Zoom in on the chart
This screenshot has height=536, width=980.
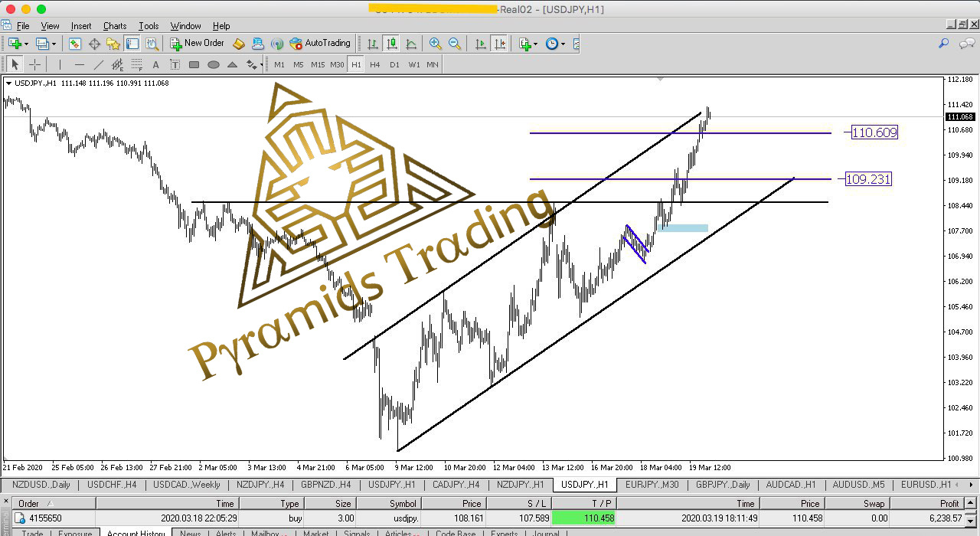point(436,44)
